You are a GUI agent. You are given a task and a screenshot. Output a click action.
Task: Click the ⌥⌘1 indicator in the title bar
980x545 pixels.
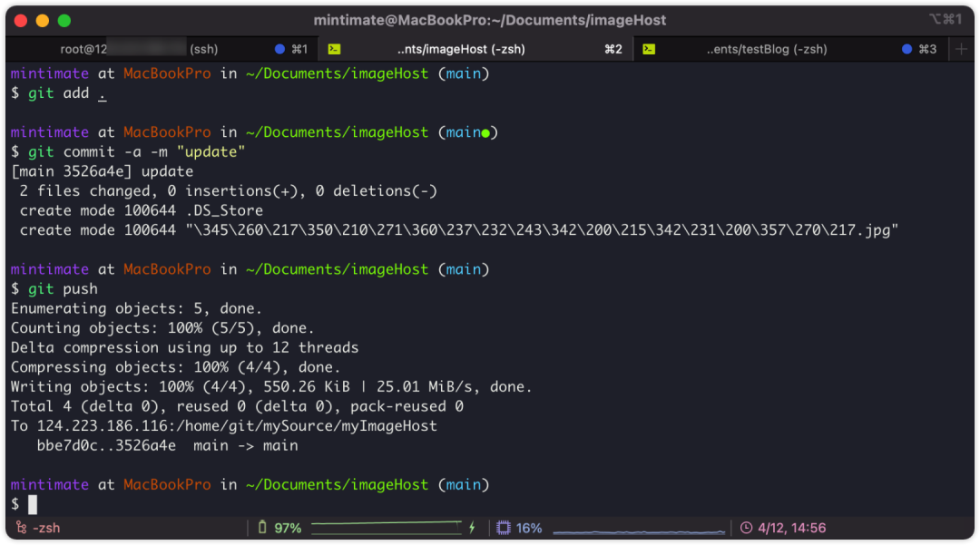945,19
